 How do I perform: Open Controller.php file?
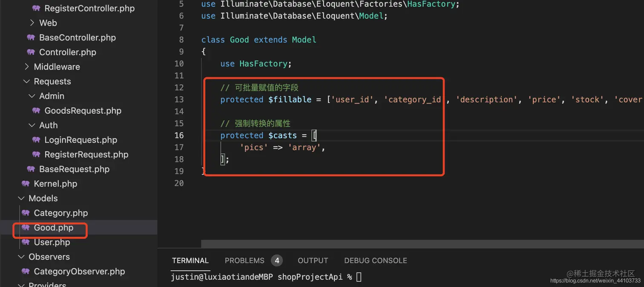tap(68, 52)
